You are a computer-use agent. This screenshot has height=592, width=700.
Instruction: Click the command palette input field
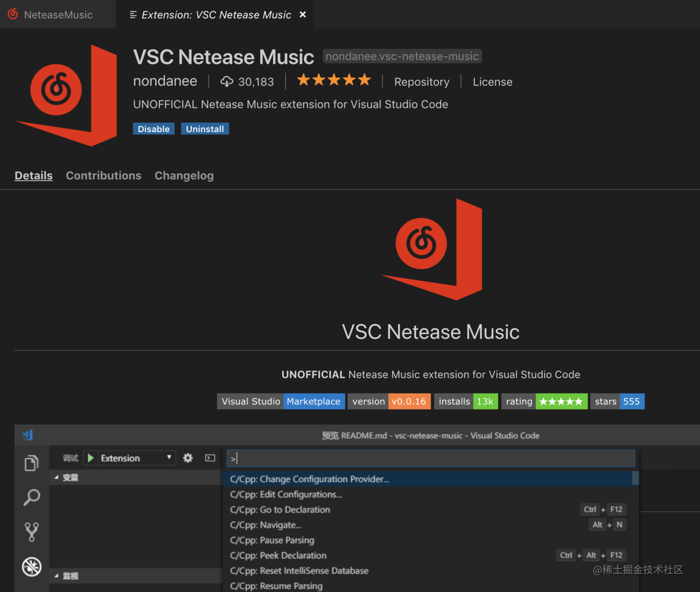tap(431, 458)
